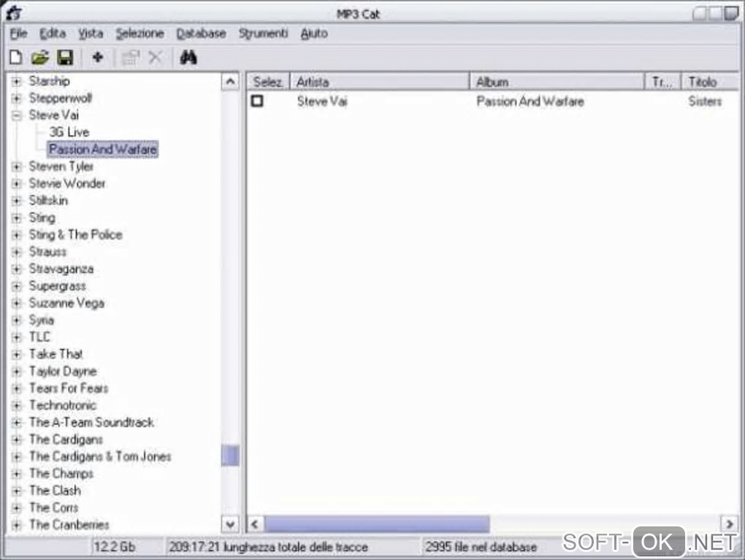Click the 12.2 Gb status bar entry
The width and height of the screenshot is (745, 560).
tap(114, 547)
